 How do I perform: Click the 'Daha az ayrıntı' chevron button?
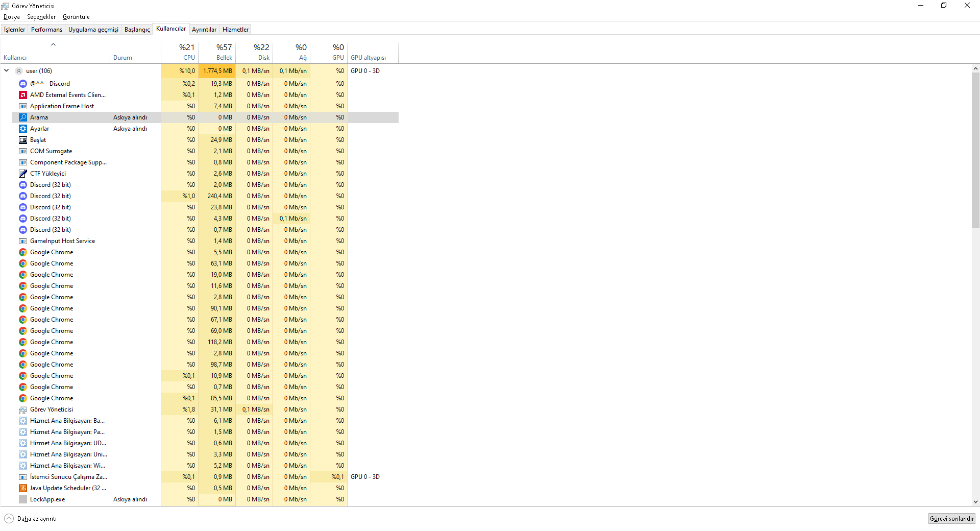pyautogui.click(x=9, y=519)
